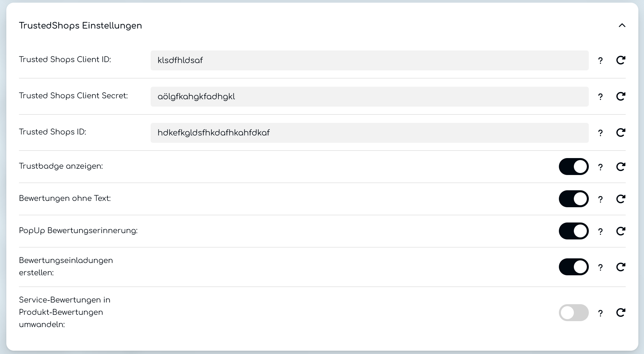Image resolution: width=644 pixels, height=354 pixels.
Task: Click the 'Trustbadge anzeigen:' label
Action: tap(61, 166)
